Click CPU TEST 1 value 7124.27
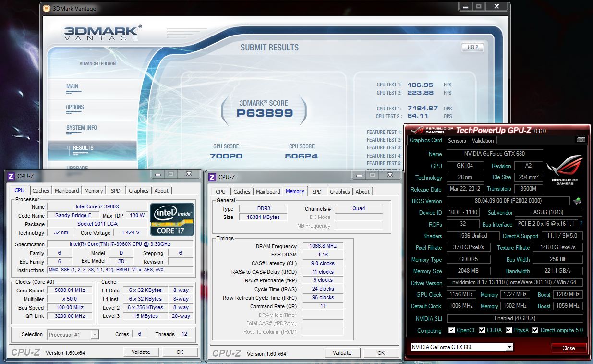This screenshot has height=364, width=593. (423, 108)
